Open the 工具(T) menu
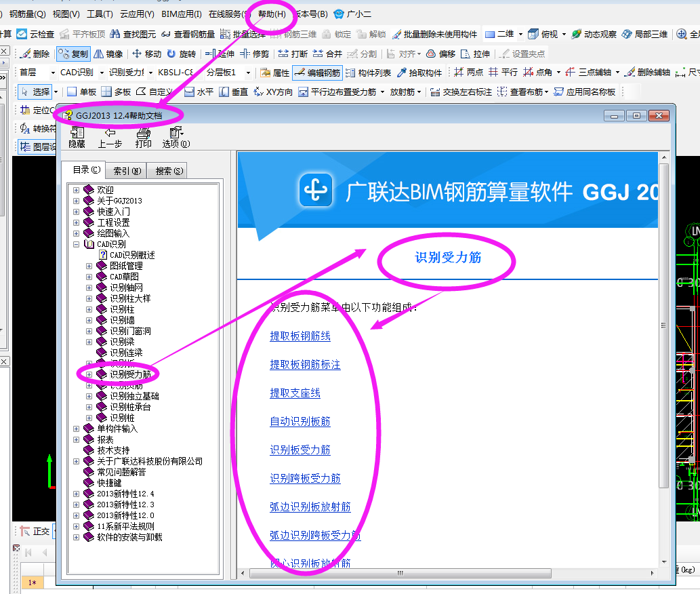The image size is (700, 594). tap(100, 14)
